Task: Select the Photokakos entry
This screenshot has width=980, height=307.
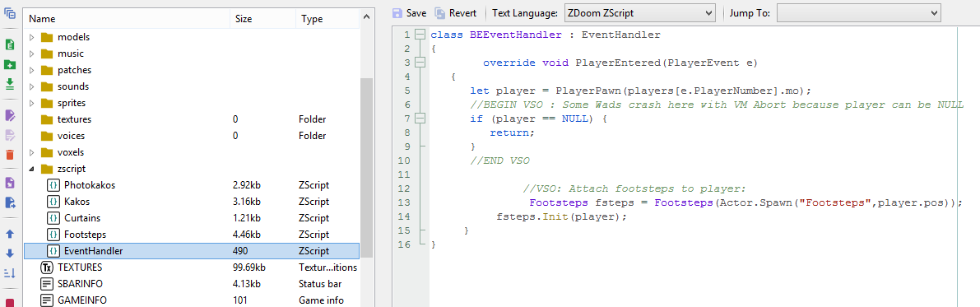Action: pyautogui.click(x=191, y=186)
